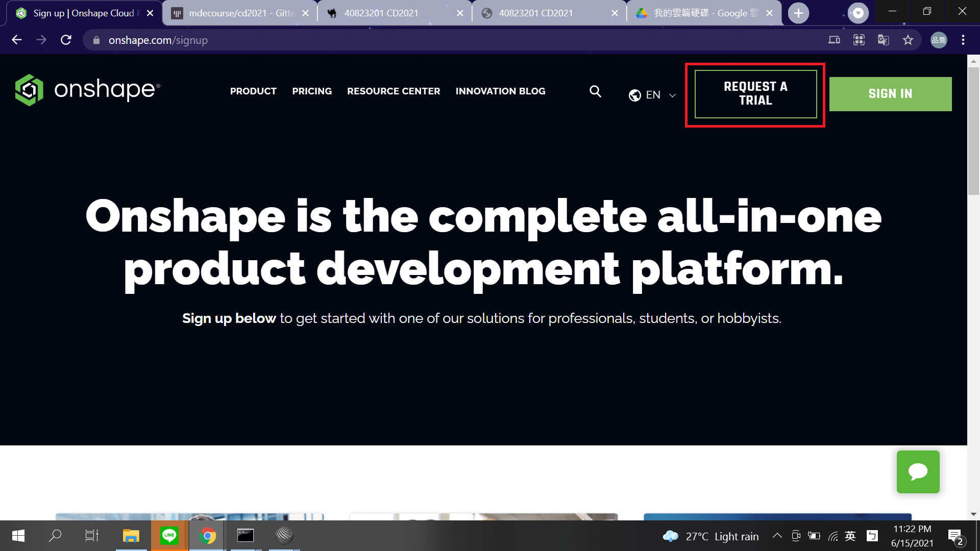Open the green chat bubble widget

[918, 472]
